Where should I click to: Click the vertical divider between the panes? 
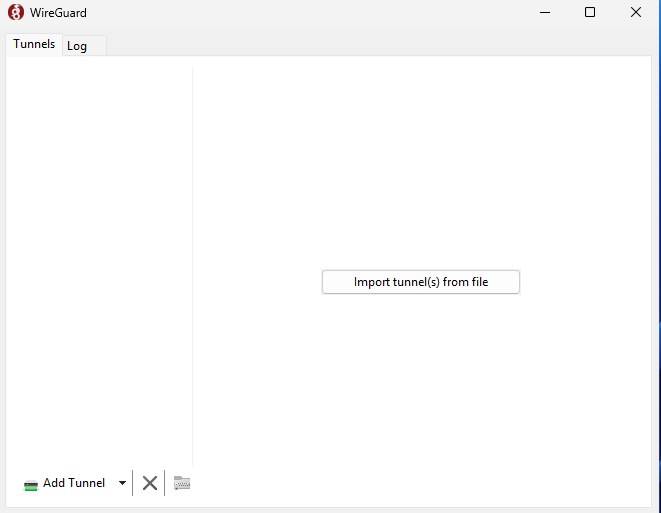(x=192, y=250)
